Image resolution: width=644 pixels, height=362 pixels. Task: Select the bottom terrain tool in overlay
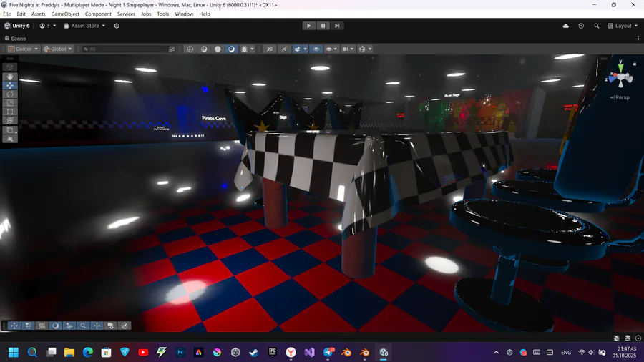[x=10, y=139]
